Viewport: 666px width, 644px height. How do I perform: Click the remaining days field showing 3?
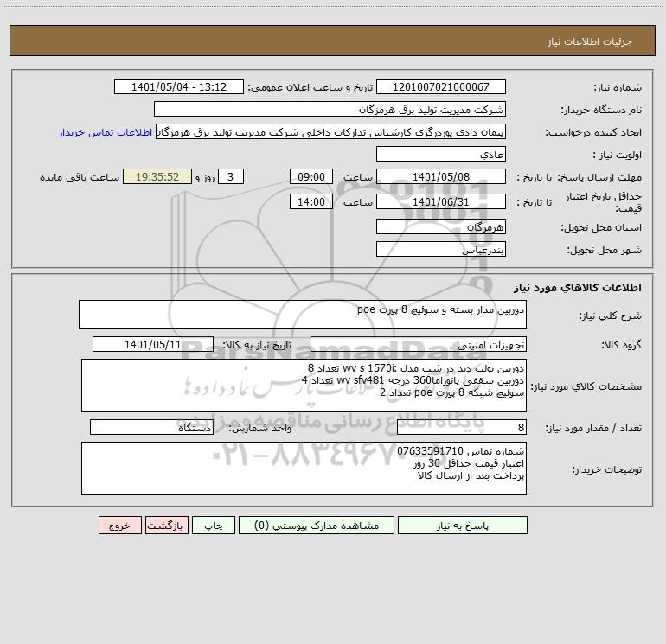(231, 177)
